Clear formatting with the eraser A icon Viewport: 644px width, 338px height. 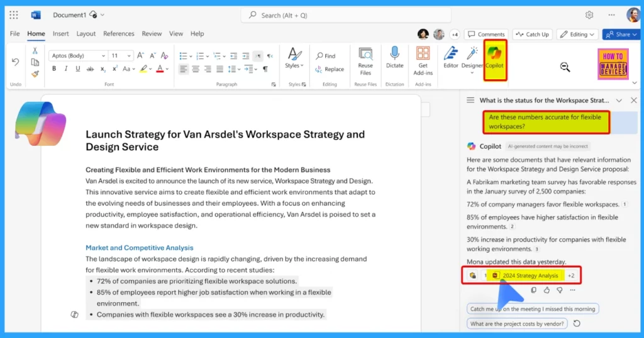click(x=164, y=55)
